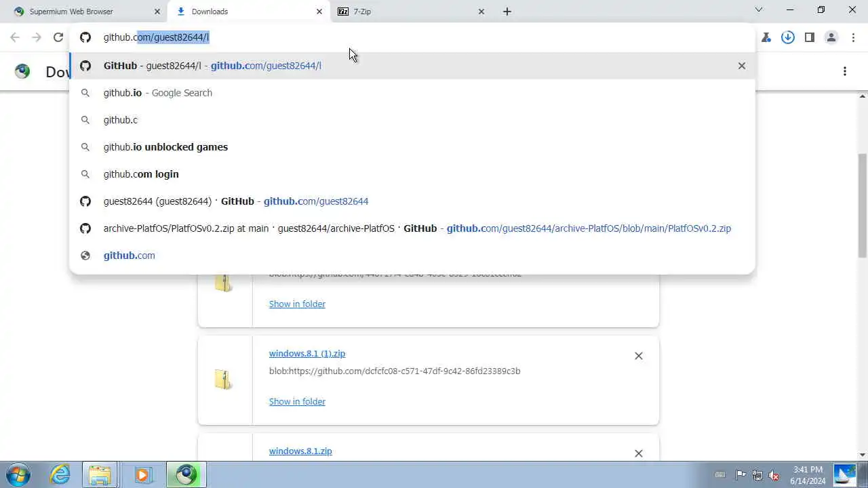This screenshot has height=488, width=868.
Task: Open the on-screen keyboard tray icon
Action: pyautogui.click(x=720, y=475)
